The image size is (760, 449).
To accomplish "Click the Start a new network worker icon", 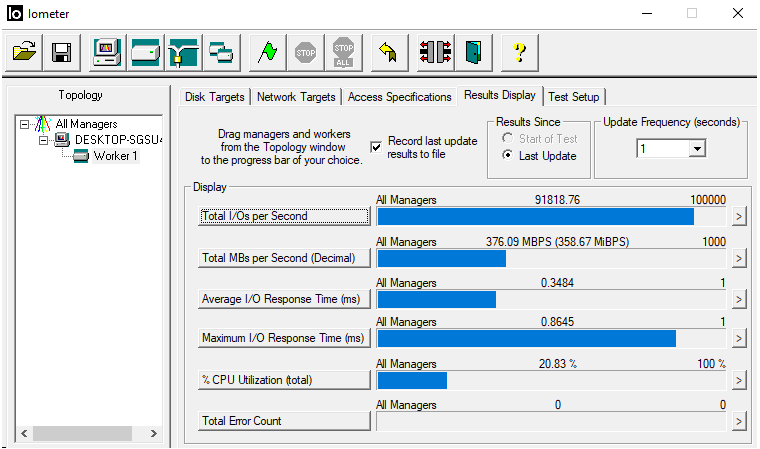I will point(183,52).
